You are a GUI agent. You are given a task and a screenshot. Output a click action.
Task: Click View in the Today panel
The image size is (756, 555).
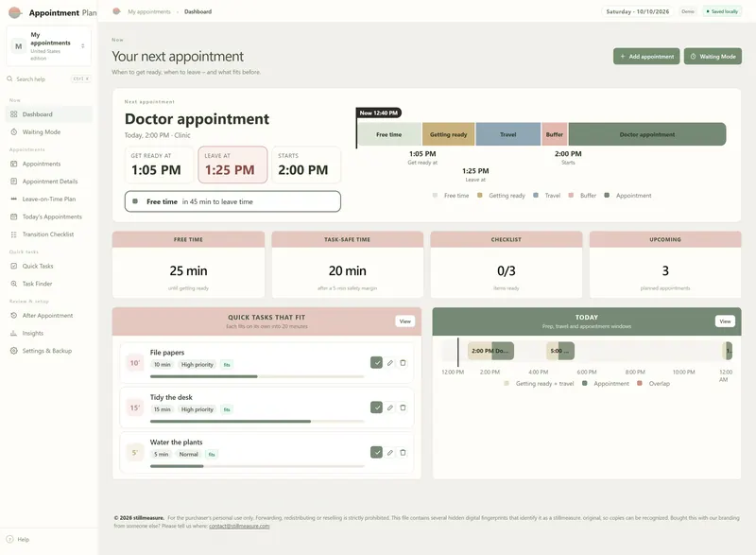click(725, 321)
